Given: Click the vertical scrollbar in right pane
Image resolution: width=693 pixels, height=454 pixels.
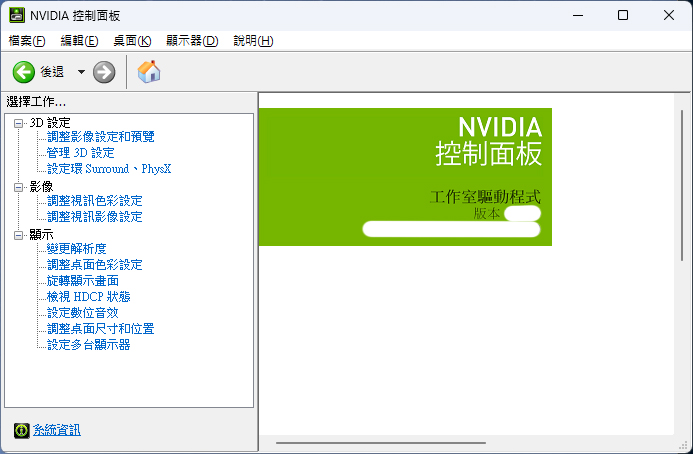Looking at the screenshot, I should click(x=682, y=186).
